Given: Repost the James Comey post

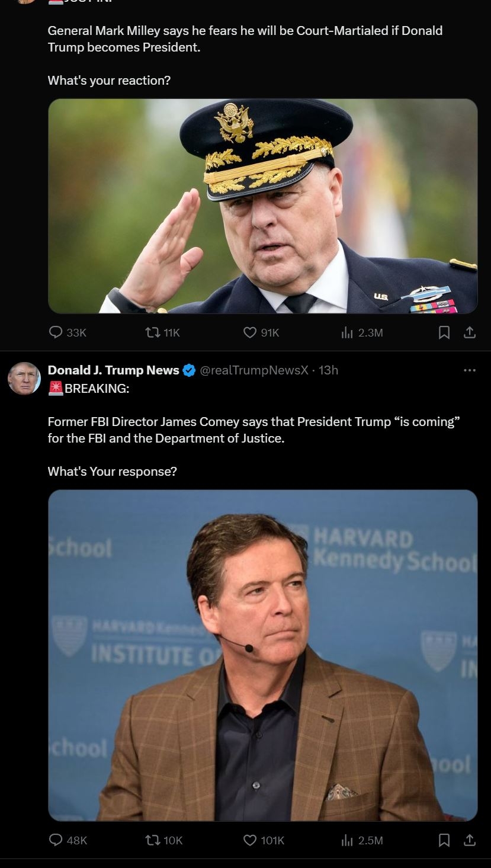Looking at the screenshot, I should [152, 840].
